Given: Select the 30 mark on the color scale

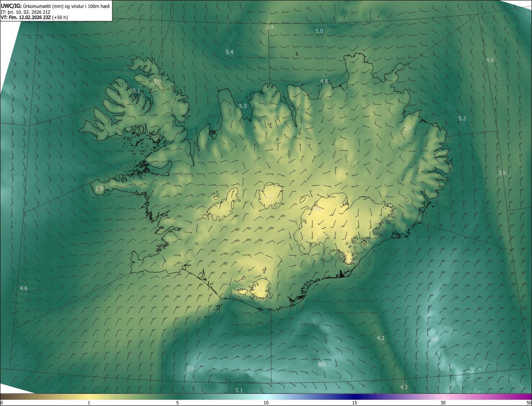Looking at the screenshot, I should pyautogui.click(x=443, y=403).
